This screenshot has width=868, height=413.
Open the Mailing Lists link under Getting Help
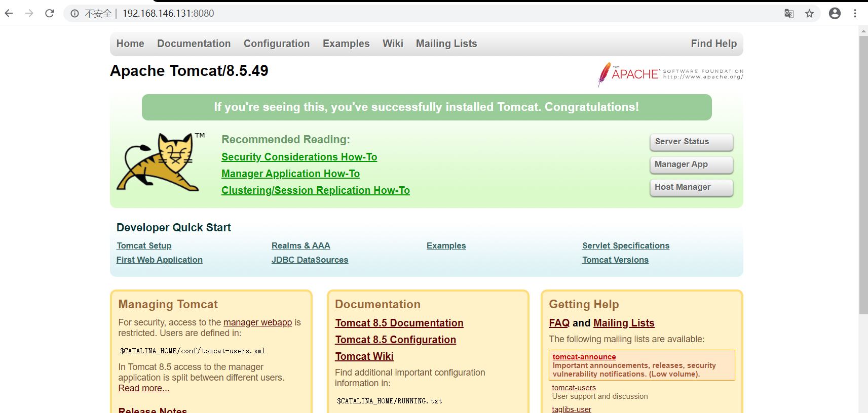(624, 323)
